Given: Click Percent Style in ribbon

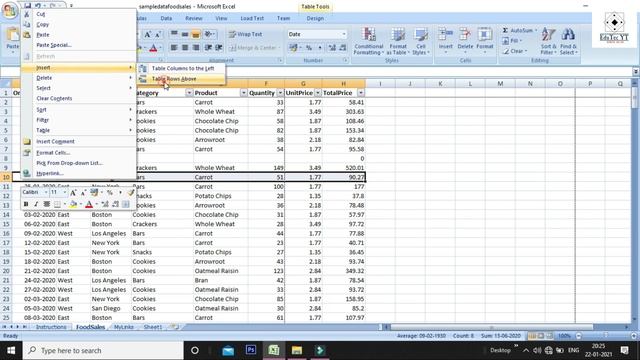Looking at the screenshot, I should (x=309, y=48).
